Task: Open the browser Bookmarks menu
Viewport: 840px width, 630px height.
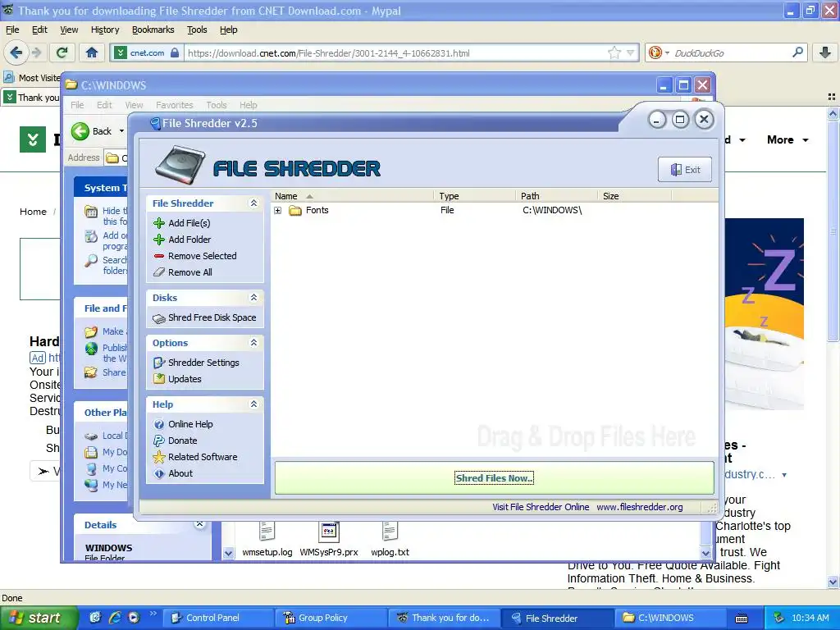Action: pos(153,30)
